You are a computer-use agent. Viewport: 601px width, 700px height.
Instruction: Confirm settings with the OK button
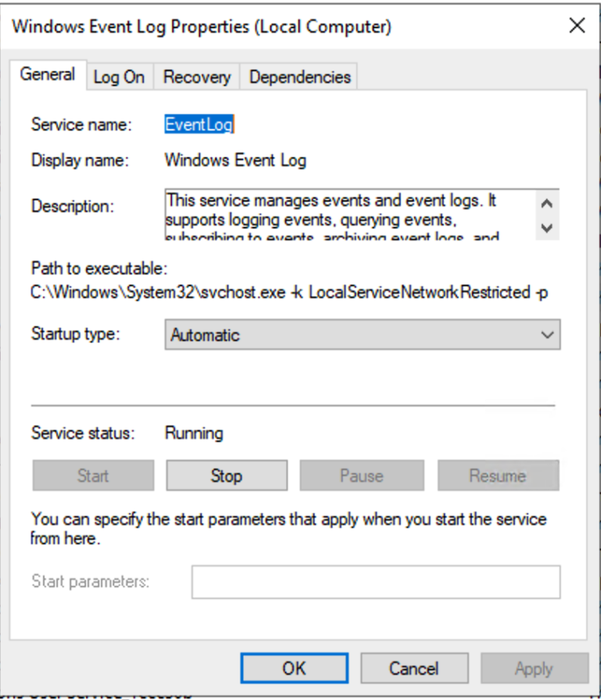(293, 667)
